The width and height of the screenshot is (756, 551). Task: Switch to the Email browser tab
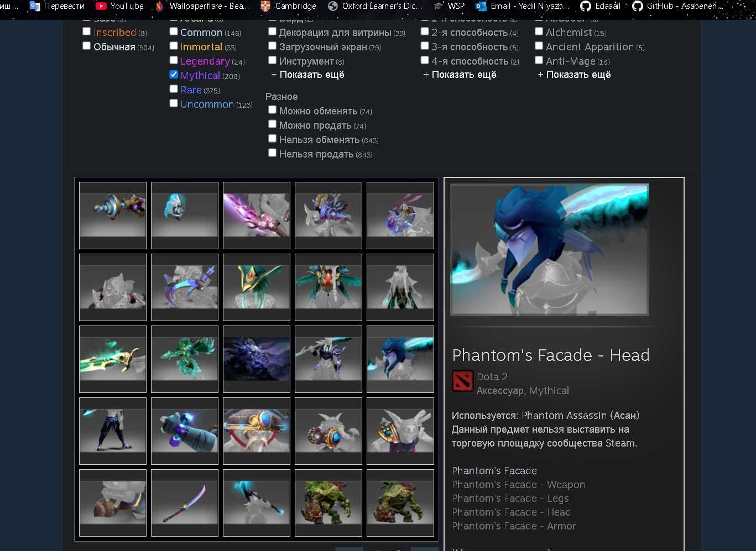522,6
